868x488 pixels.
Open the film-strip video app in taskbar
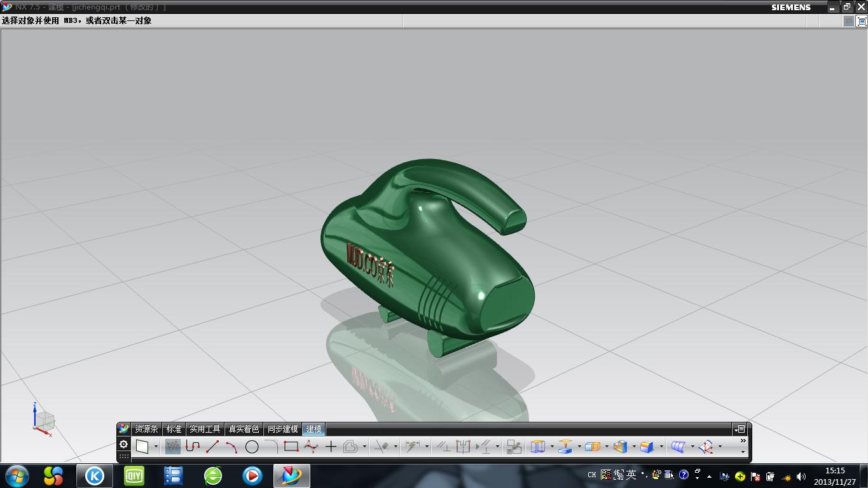point(174,475)
